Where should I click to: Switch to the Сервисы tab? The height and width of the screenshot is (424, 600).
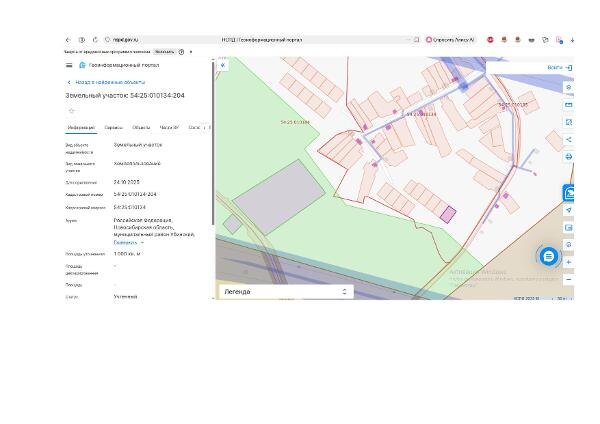[x=114, y=127]
